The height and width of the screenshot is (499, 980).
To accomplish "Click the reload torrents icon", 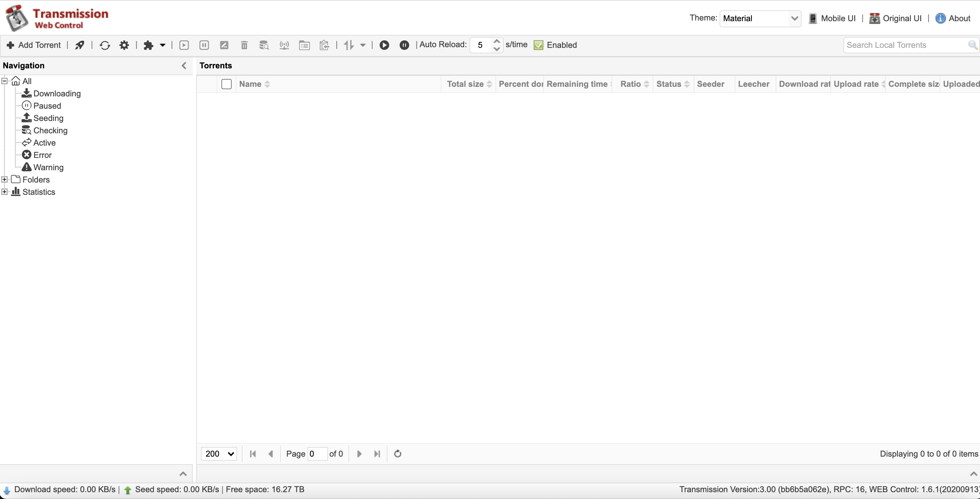I will click(105, 45).
